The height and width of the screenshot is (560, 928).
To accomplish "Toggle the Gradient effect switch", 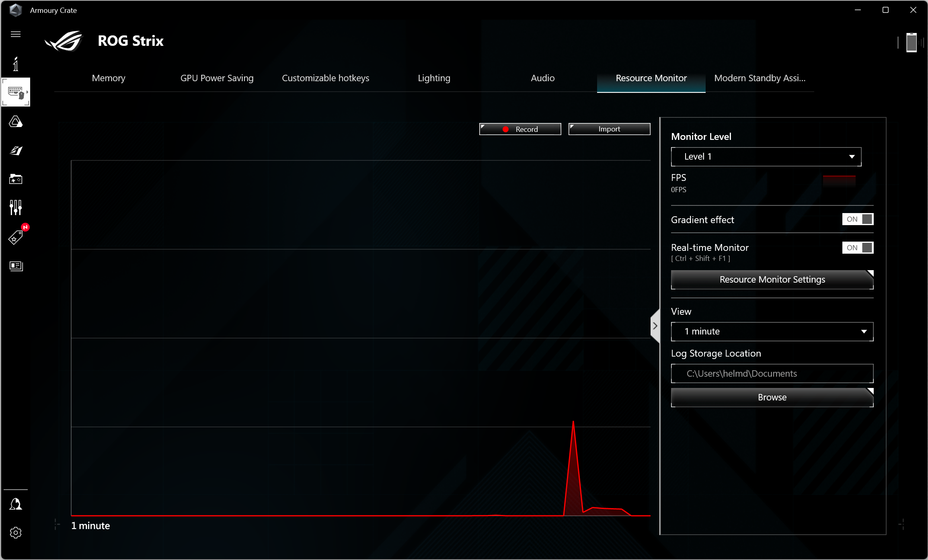I will (x=858, y=219).
